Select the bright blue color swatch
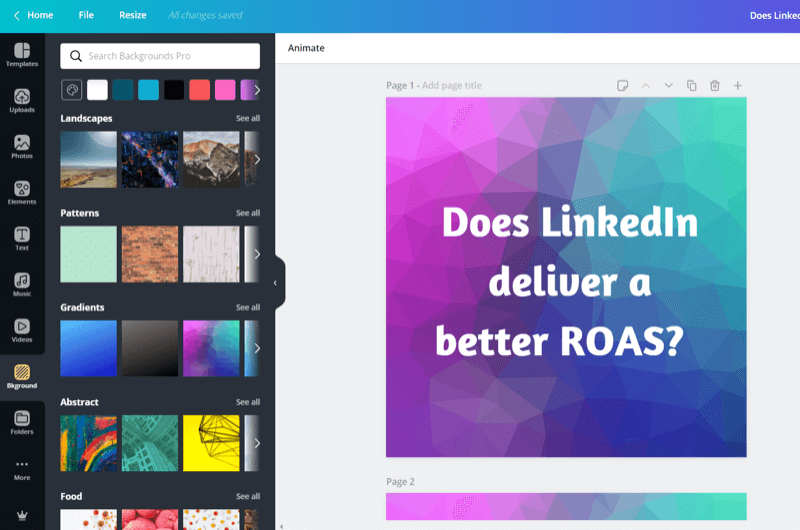The image size is (800, 530). point(148,90)
